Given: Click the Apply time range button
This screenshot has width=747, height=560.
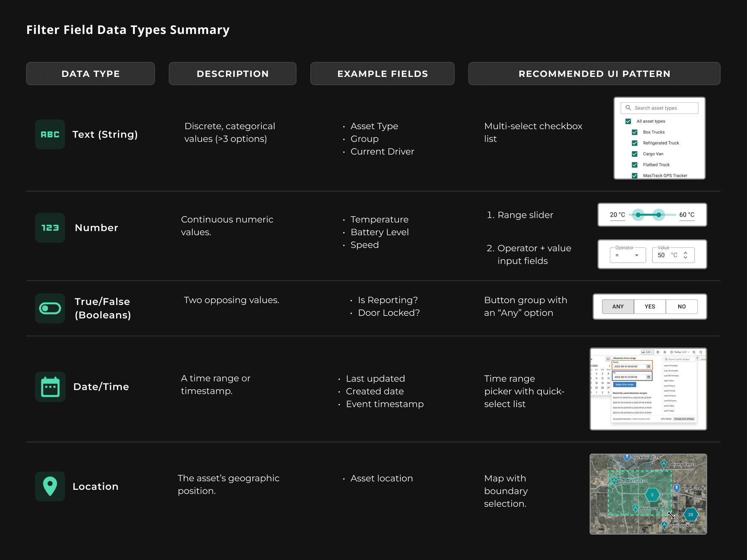Looking at the screenshot, I should click(624, 385).
